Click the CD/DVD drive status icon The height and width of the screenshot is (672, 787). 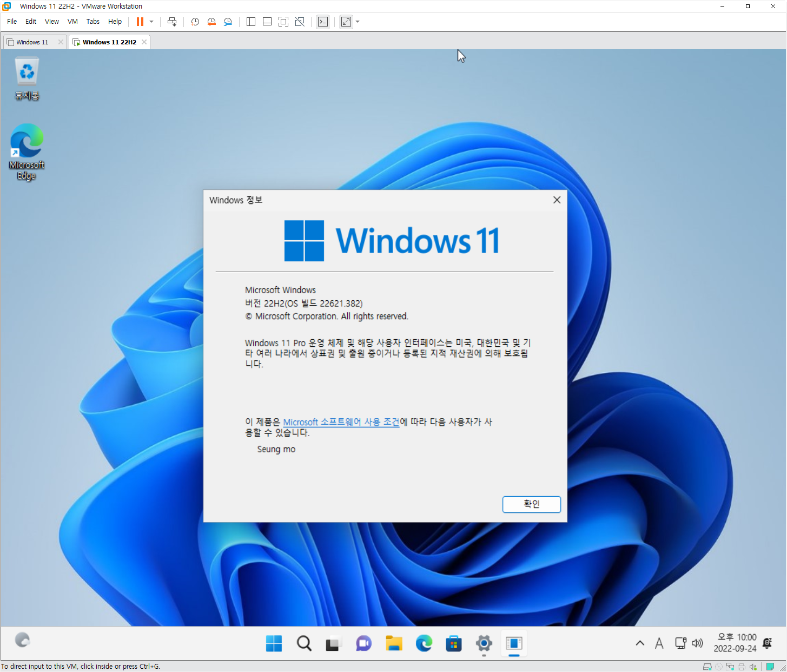click(719, 667)
